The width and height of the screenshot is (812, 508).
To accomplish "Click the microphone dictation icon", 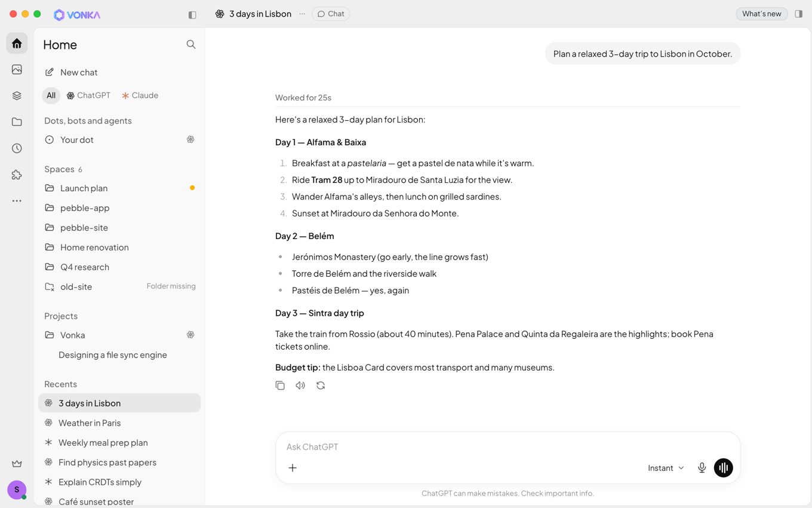I will click(702, 468).
